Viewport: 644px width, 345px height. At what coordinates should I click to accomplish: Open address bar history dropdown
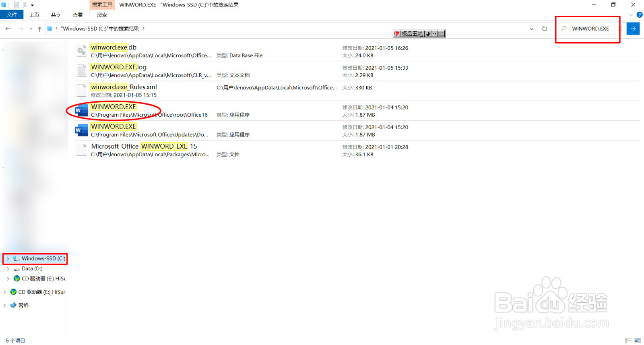coord(532,29)
